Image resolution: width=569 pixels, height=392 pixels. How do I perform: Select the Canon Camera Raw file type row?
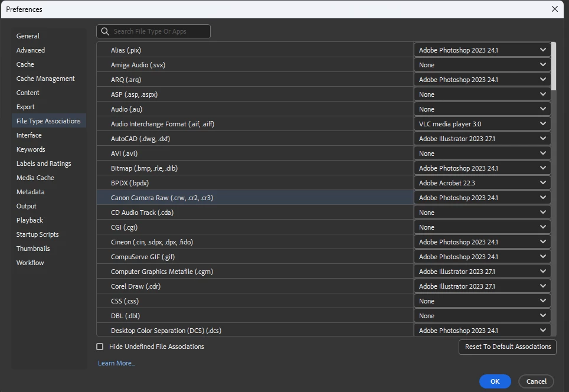point(255,198)
